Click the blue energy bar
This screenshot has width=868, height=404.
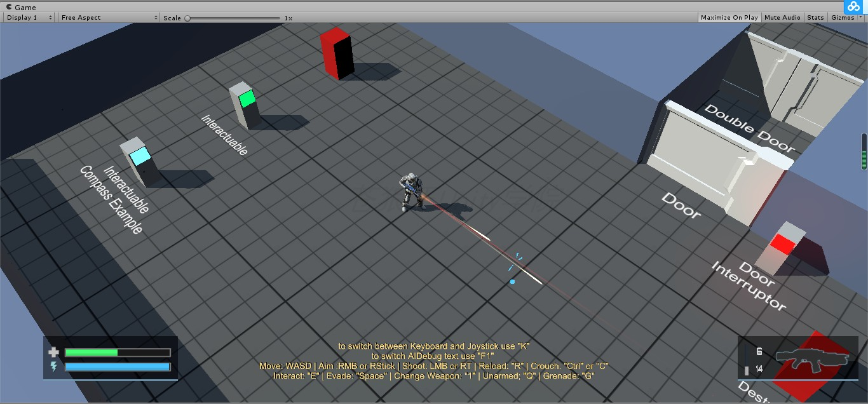coord(118,367)
